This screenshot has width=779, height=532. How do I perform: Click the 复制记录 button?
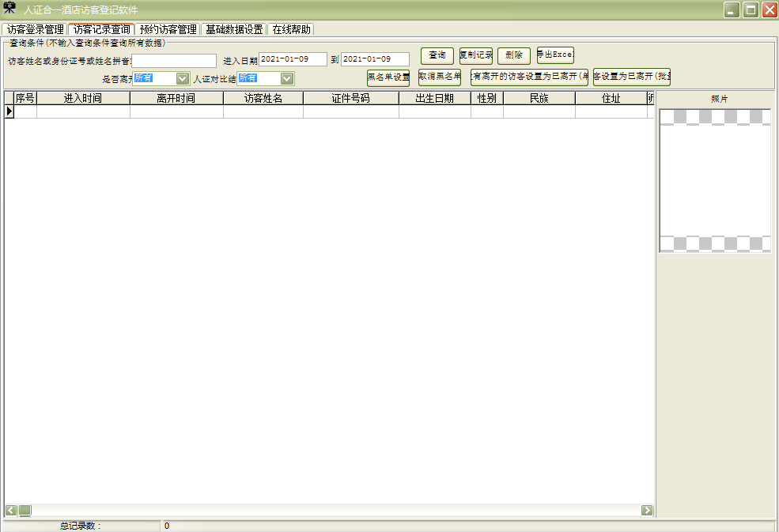pyautogui.click(x=476, y=55)
